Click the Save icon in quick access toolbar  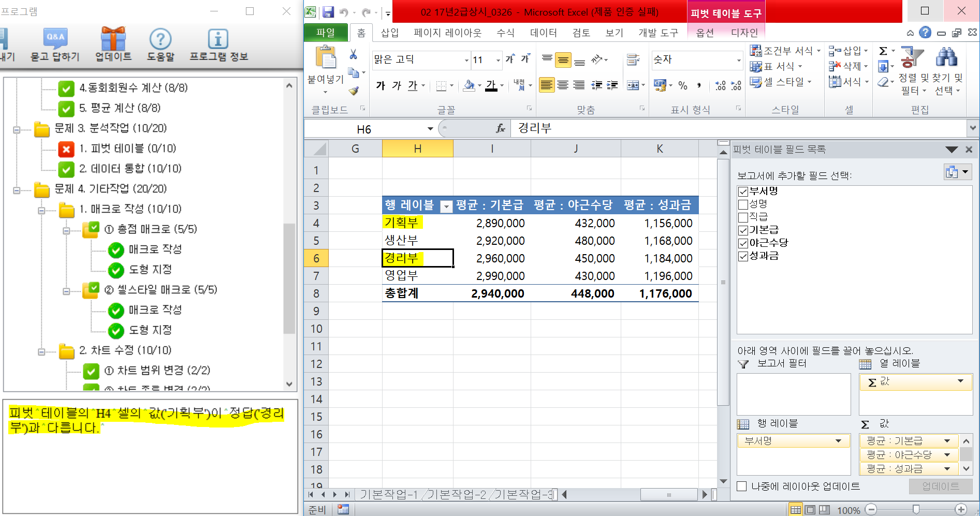(x=328, y=12)
